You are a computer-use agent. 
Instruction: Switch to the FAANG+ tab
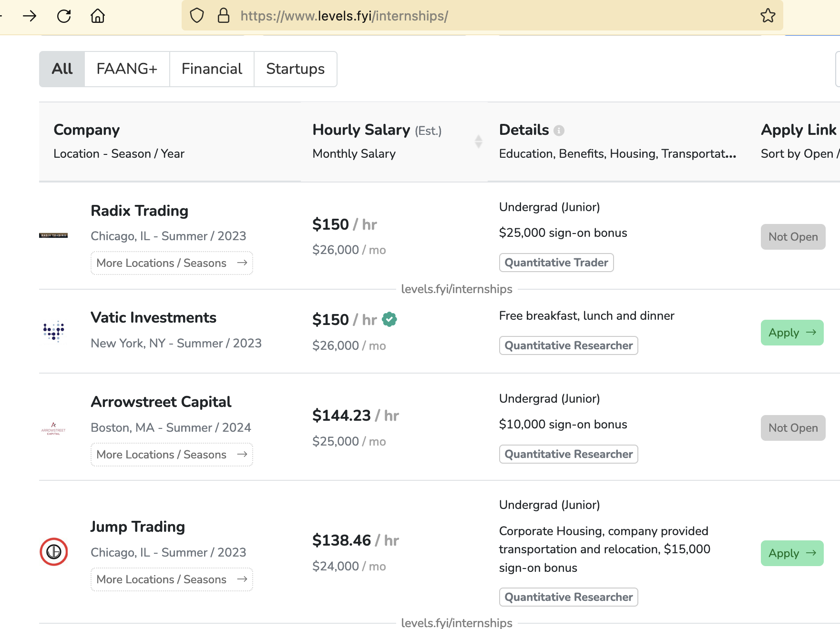(127, 69)
